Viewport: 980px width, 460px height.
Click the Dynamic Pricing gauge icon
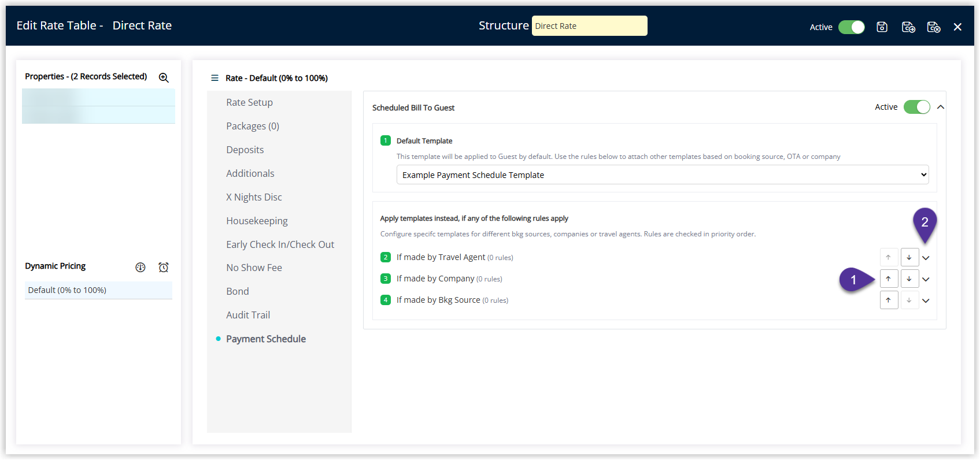pyautogui.click(x=140, y=267)
